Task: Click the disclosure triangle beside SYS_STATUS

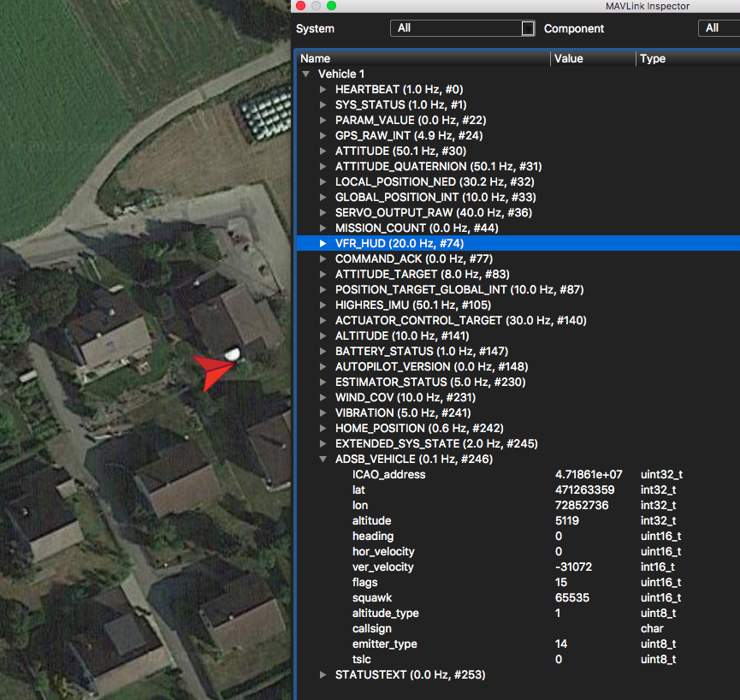Action: click(323, 104)
